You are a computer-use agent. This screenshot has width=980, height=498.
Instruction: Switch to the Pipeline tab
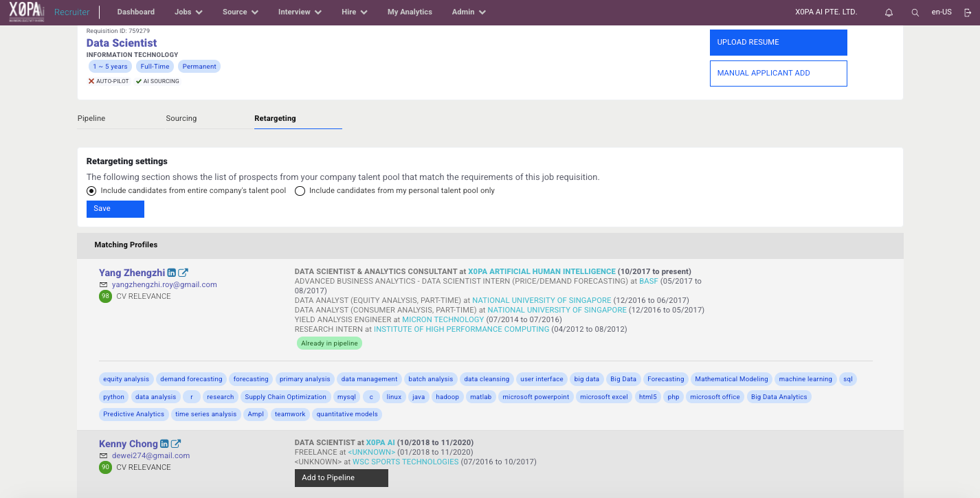pos(91,119)
